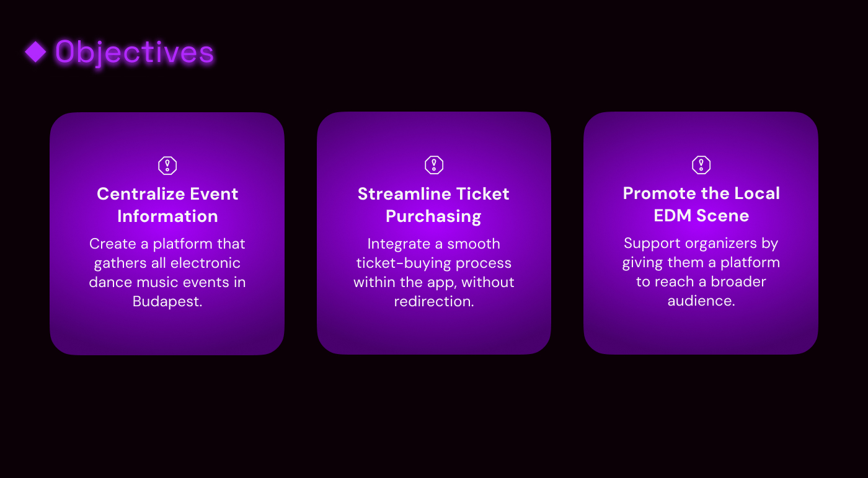Select the purple card containing Promote the Local EDM Scene
The height and width of the screenshot is (478, 868).
[x=701, y=335]
